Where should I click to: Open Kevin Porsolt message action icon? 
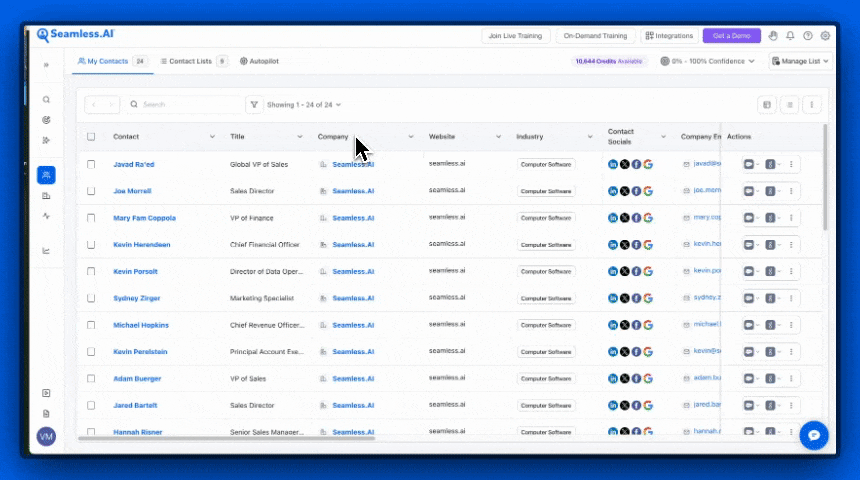(749, 272)
